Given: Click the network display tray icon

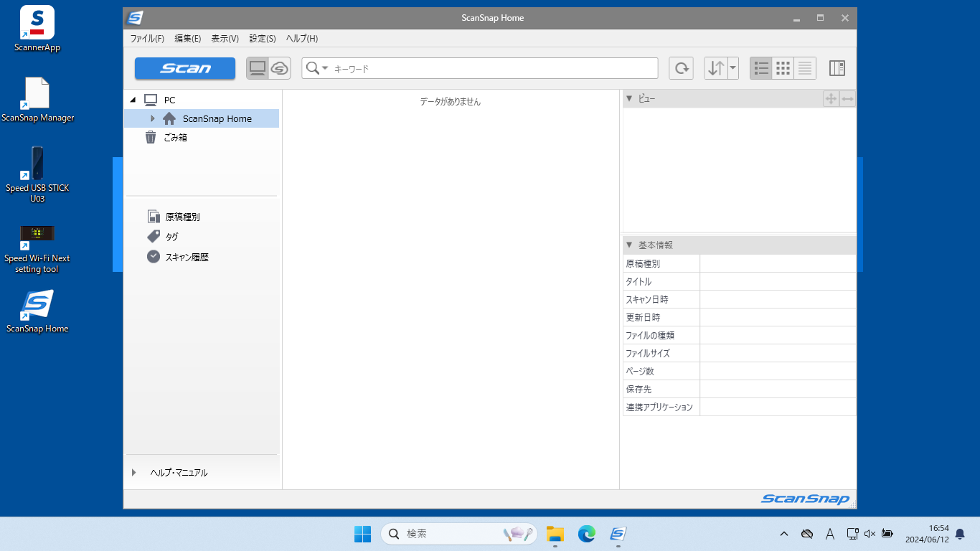Looking at the screenshot, I should (x=852, y=534).
